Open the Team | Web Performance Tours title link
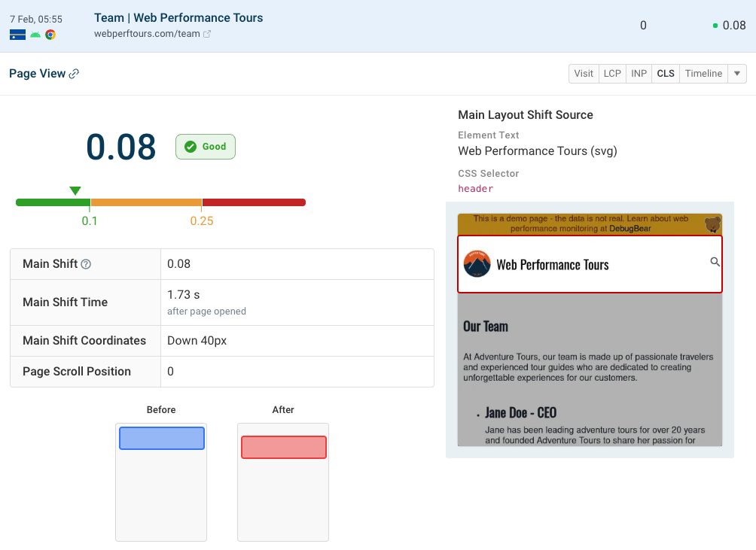Viewport: 756px width, 550px height. coord(178,17)
